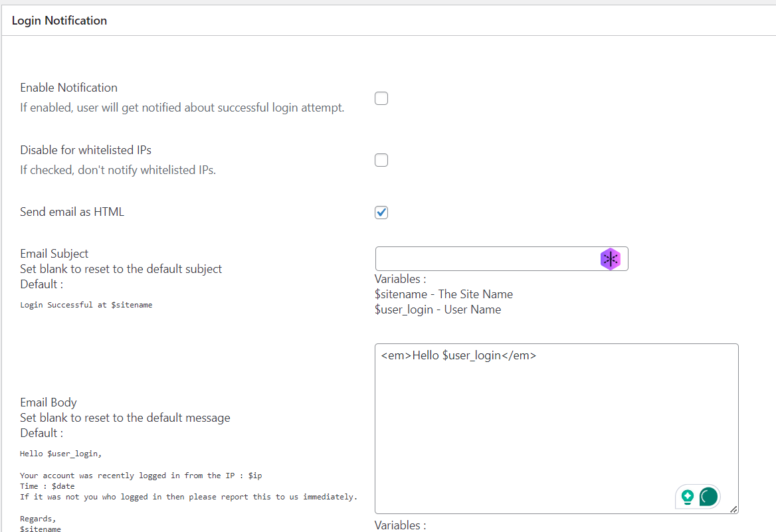Click the purple hexagon icon in subject field
This screenshot has height=532, width=776.
point(610,259)
